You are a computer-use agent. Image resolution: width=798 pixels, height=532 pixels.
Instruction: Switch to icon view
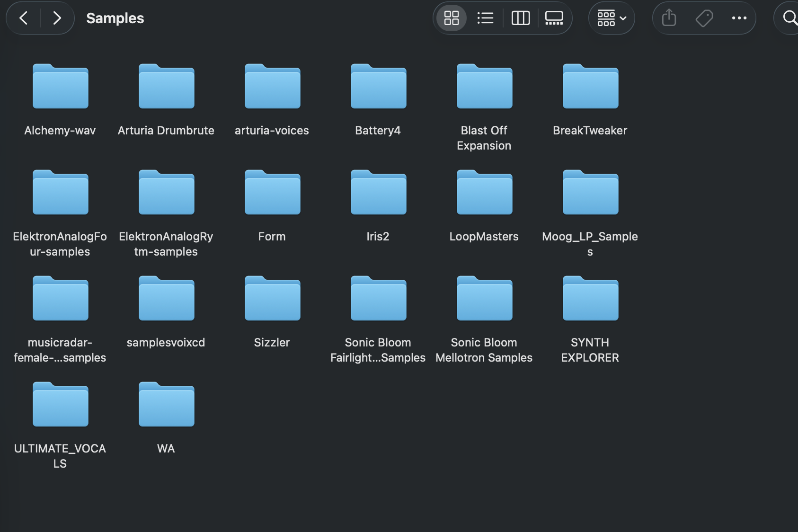coord(452,18)
